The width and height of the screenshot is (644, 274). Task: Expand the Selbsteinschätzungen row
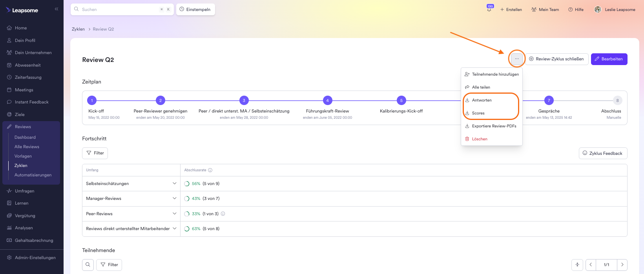(174, 183)
